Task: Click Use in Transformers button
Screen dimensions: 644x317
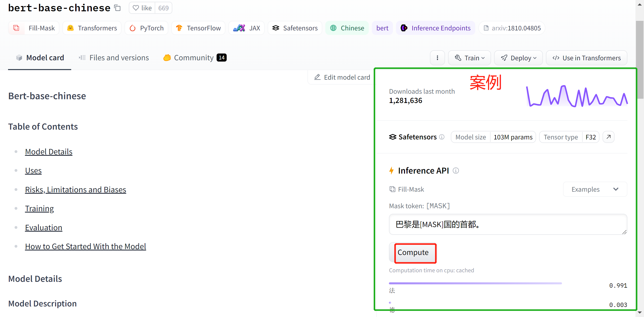Action: coord(586,58)
